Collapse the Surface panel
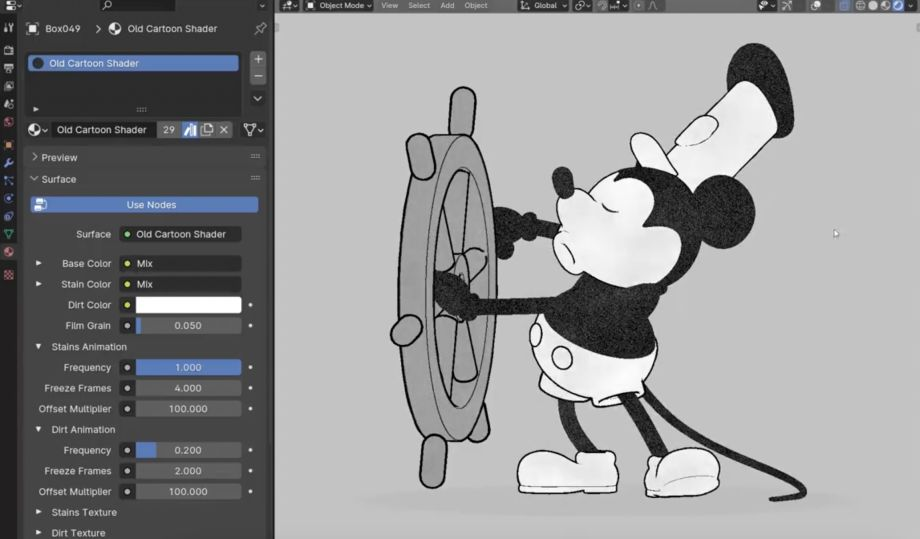Image resolution: width=920 pixels, height=539 pixels. pos(35,179)
